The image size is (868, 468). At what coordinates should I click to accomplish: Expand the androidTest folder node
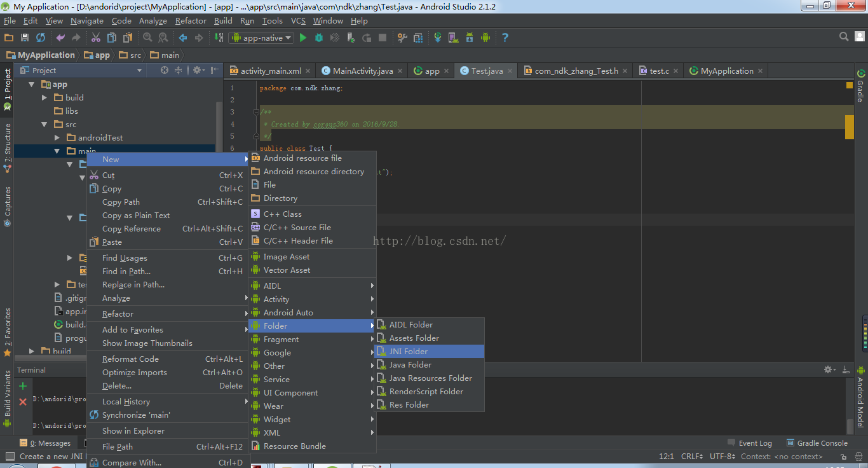tap(57, 138)
